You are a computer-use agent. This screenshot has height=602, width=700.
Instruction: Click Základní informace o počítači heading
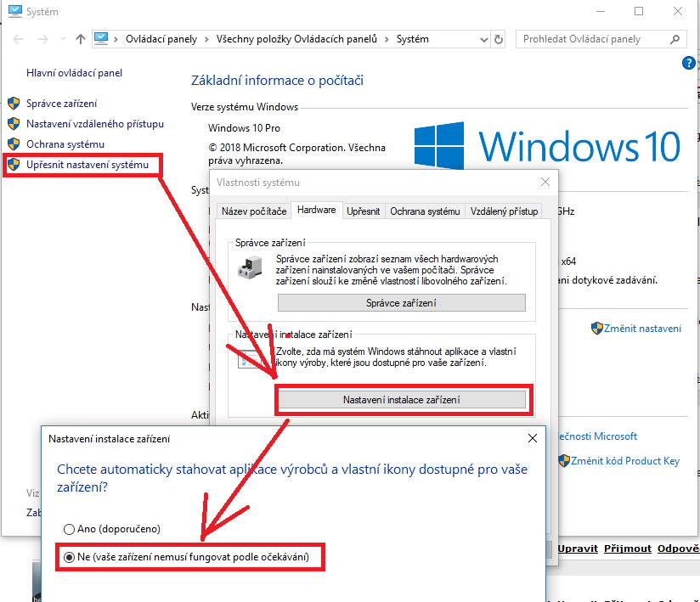pos(277,81)
